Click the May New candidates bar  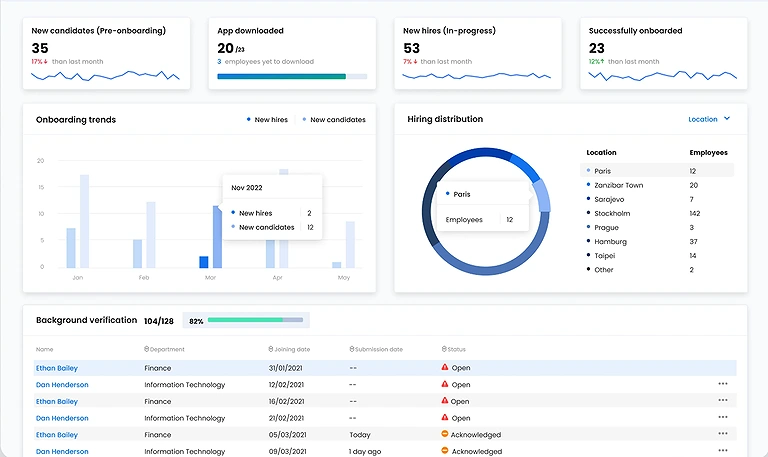click(350, 244)
